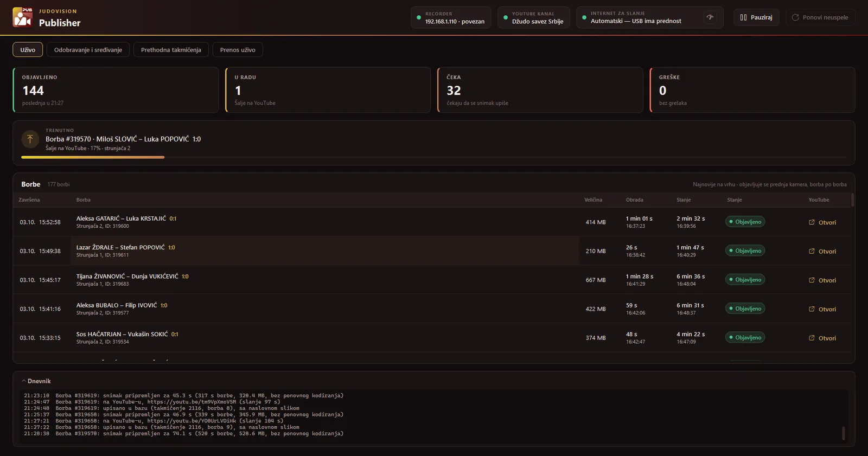
Task: Click the retry arrow icon beside Ponovi neuspele
Action: 795,17
